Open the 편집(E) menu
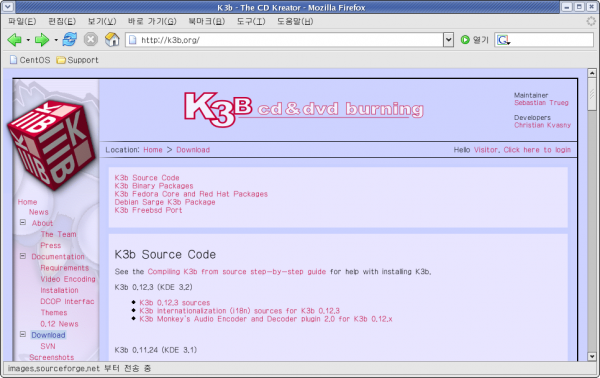Viewport: 600px width, 378px height. [62, 21]
